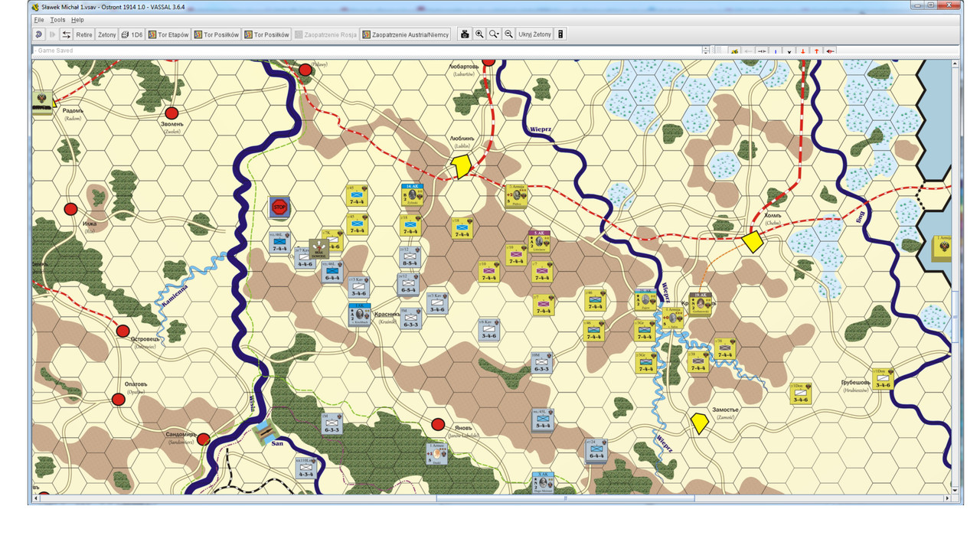Click the yellow pentagon marker at Lublin

tap(461, 165)
